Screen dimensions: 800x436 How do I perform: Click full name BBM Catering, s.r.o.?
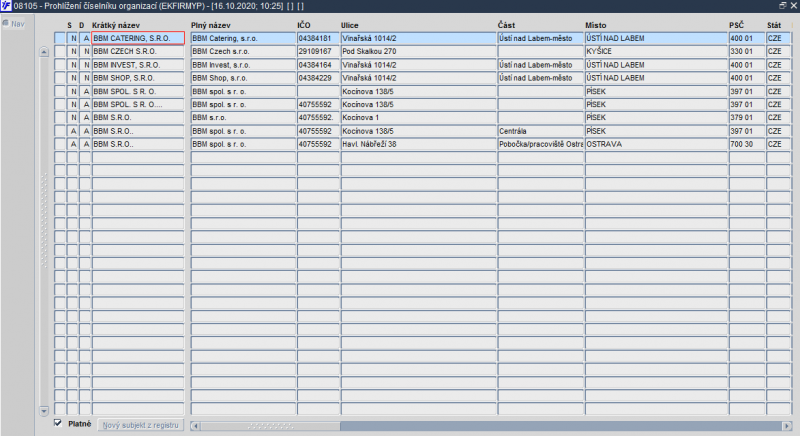pos(243,38)
